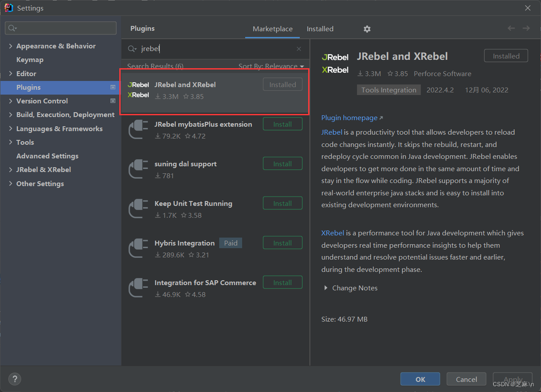Click version 2022.4.2 text
The height and width of the screenshot is (392, 541).
pos(440,90)
